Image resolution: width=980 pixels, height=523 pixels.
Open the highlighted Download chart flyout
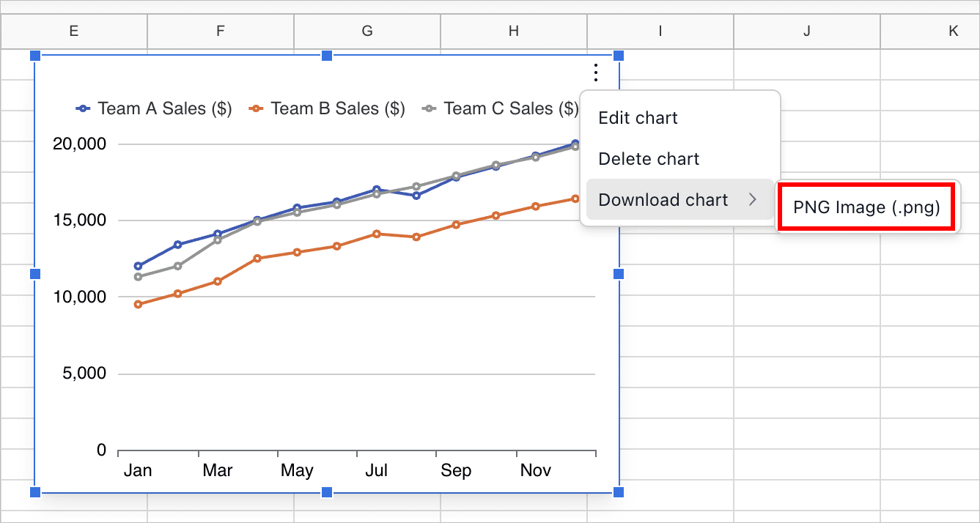pyautogui.click(x=663, y=199)
